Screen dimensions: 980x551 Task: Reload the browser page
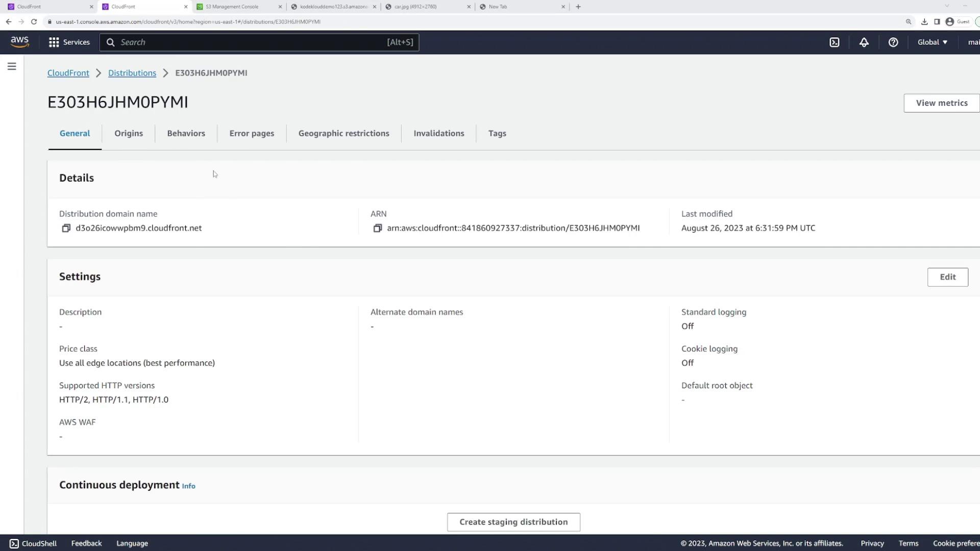(x=34, y=21)
